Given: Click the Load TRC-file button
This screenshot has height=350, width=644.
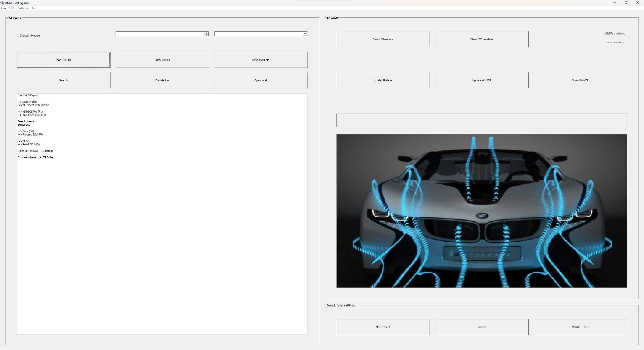Looking at the screenshot, I should (64, 60).
